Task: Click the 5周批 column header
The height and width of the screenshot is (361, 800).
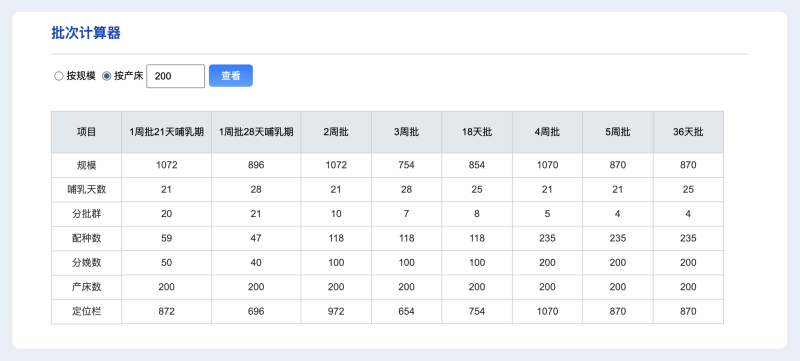Action: coord(617,132)
